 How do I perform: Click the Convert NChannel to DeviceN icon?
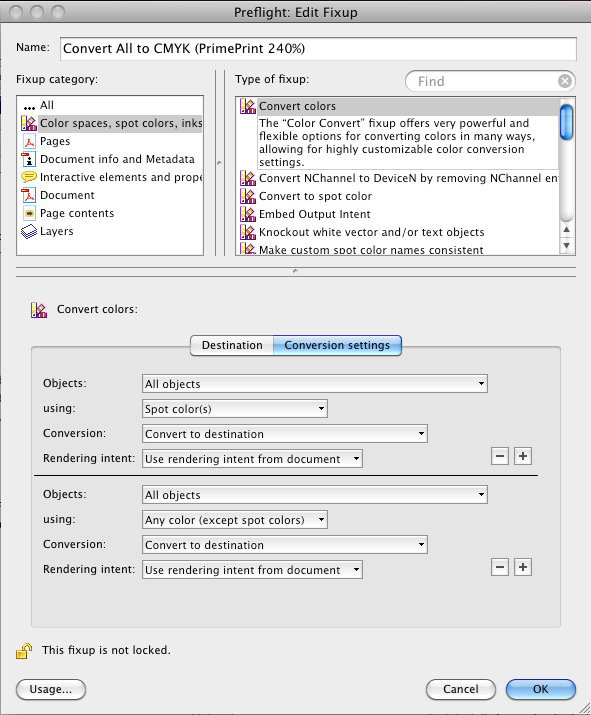(248, 178)
